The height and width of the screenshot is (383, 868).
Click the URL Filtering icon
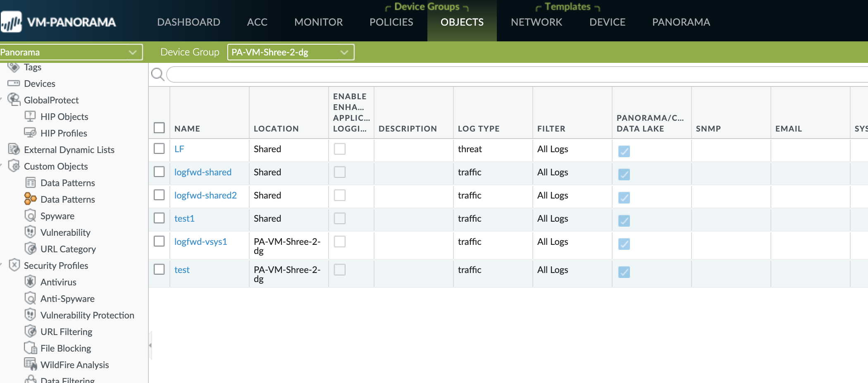(x=30, y=331)
